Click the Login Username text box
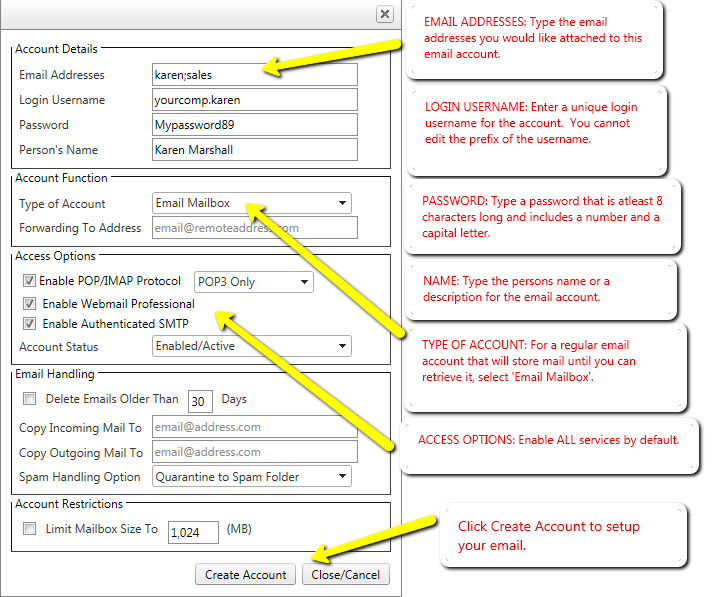717x597 pixels. (254, 100)
